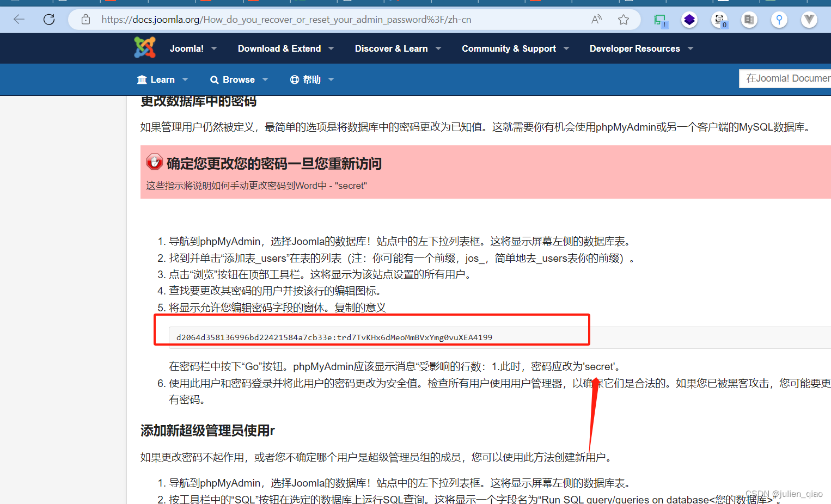The width and height of the screenshot is (831, 504).
Task: Expand the Download & Extend dropdown arrow
Action: [x=331, y=48]
